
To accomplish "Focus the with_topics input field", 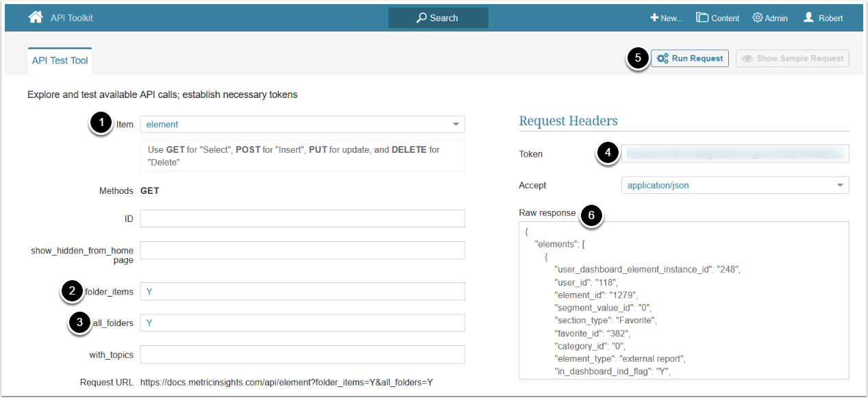I will (302, 354).
